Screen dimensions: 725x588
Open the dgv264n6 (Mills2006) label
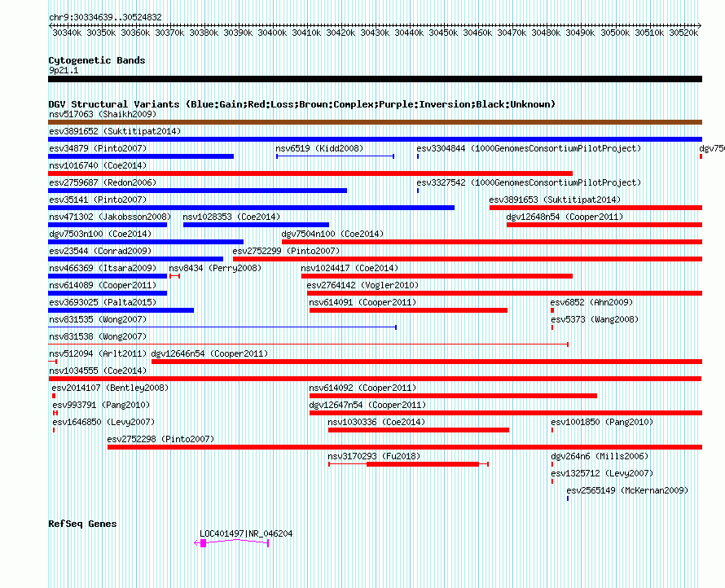click(x=600, y=456)
